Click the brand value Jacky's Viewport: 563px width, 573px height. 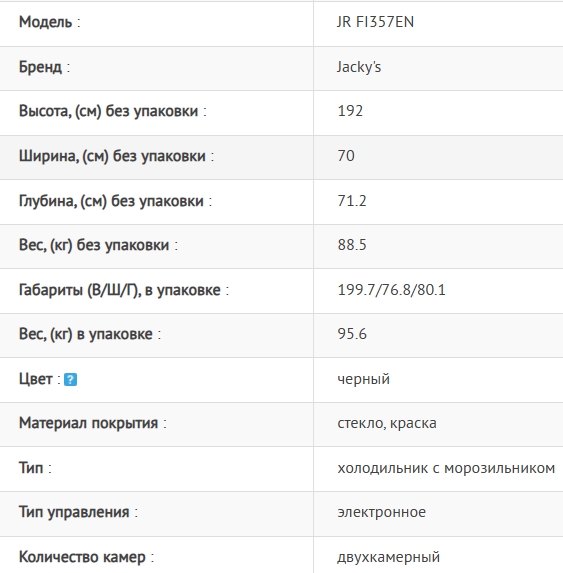pos(359,67)
